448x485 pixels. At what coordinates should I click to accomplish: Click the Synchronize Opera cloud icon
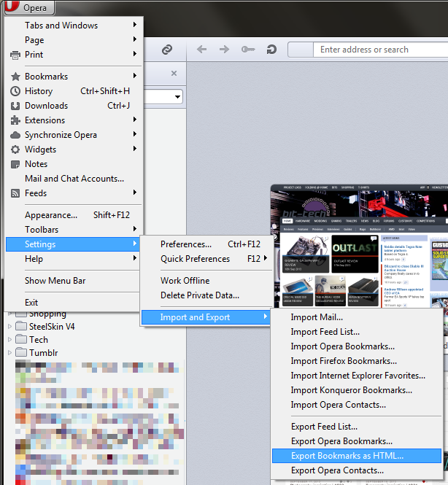(15, 135)
